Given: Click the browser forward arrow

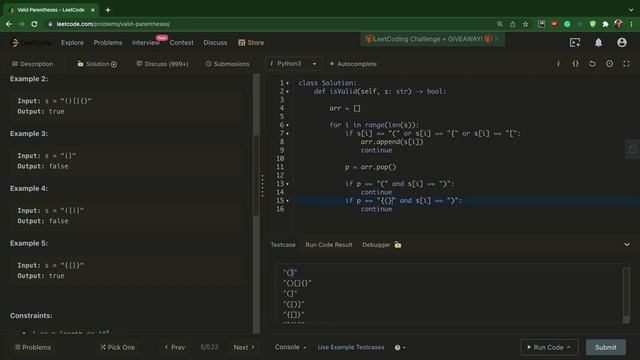Looking at the screenshot, I should point(22,24).
